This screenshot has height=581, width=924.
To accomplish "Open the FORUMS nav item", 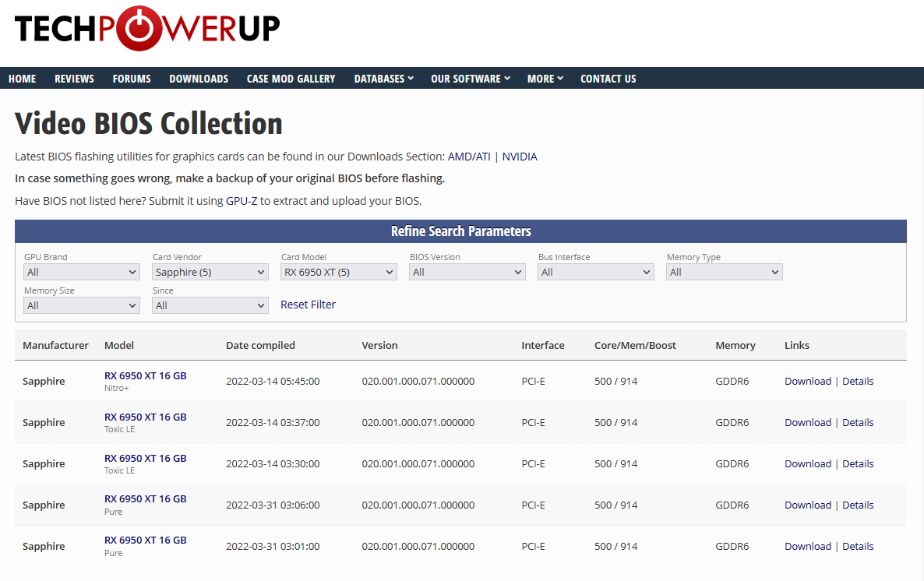I will (132, 79).
